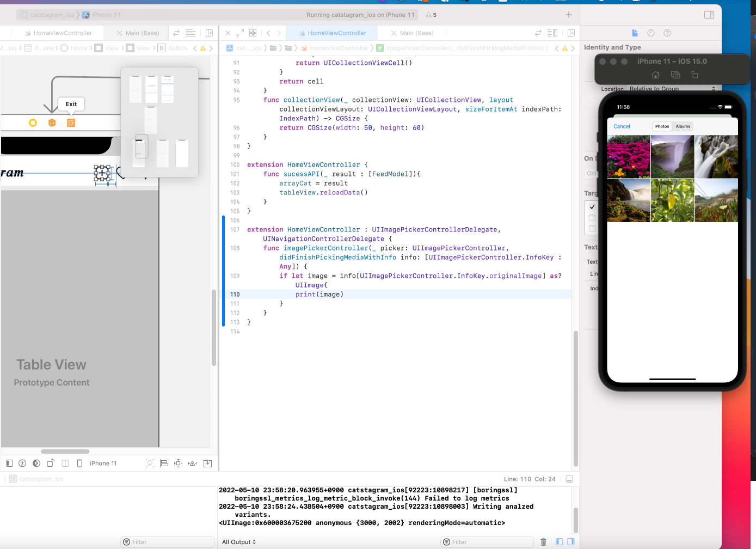Go forward chevron in code editor
This screenshot has width=756, height=549.
[x=279, y=33]
